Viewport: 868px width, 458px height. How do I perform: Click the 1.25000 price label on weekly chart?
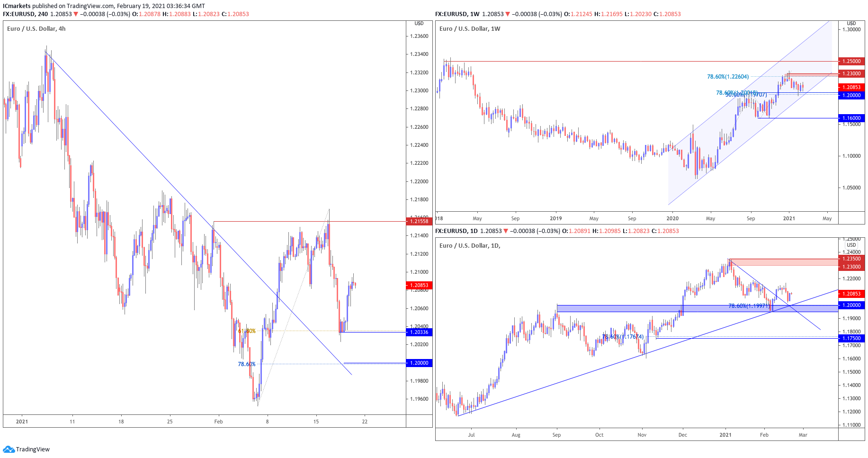tap(851, 61)
